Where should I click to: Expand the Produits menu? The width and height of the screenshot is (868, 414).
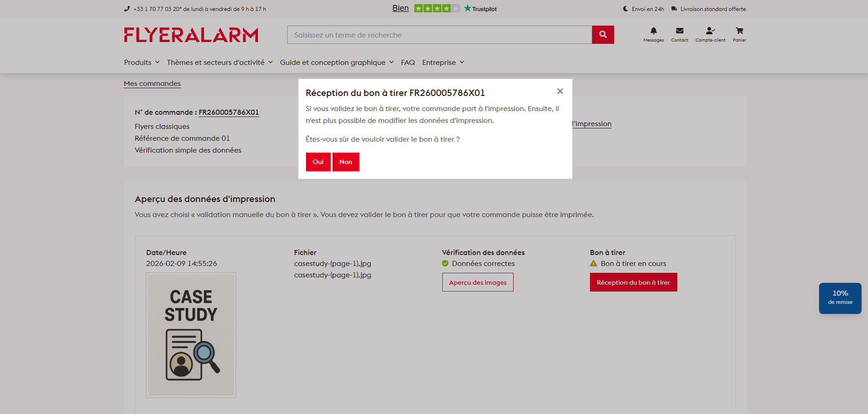(x=142, y=63)
